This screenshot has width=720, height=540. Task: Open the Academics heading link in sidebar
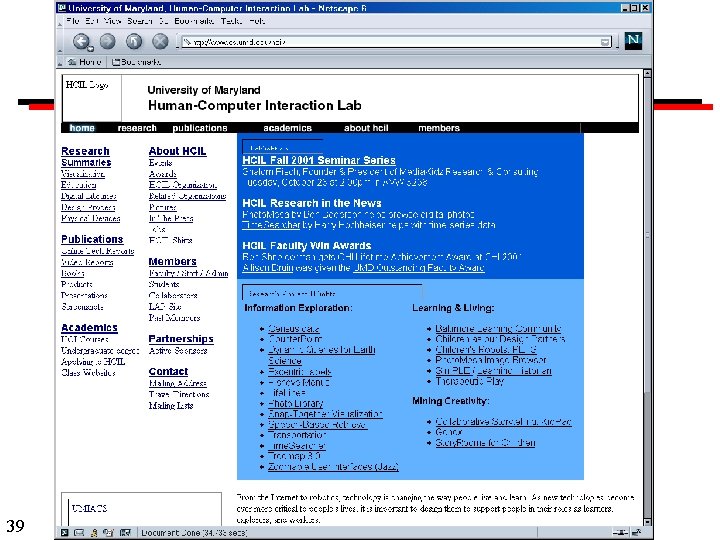89,327
